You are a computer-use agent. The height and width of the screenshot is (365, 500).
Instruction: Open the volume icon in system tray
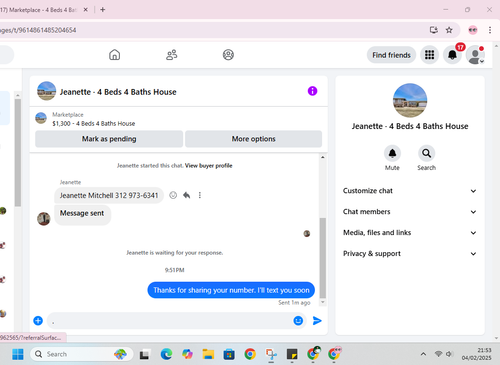click(449, 354)
